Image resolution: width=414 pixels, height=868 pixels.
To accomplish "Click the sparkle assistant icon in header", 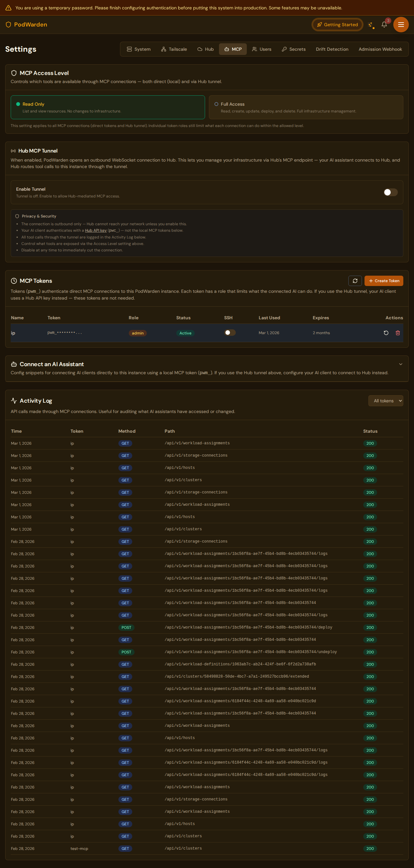I will pyautogui.click(x=371, y=25).
